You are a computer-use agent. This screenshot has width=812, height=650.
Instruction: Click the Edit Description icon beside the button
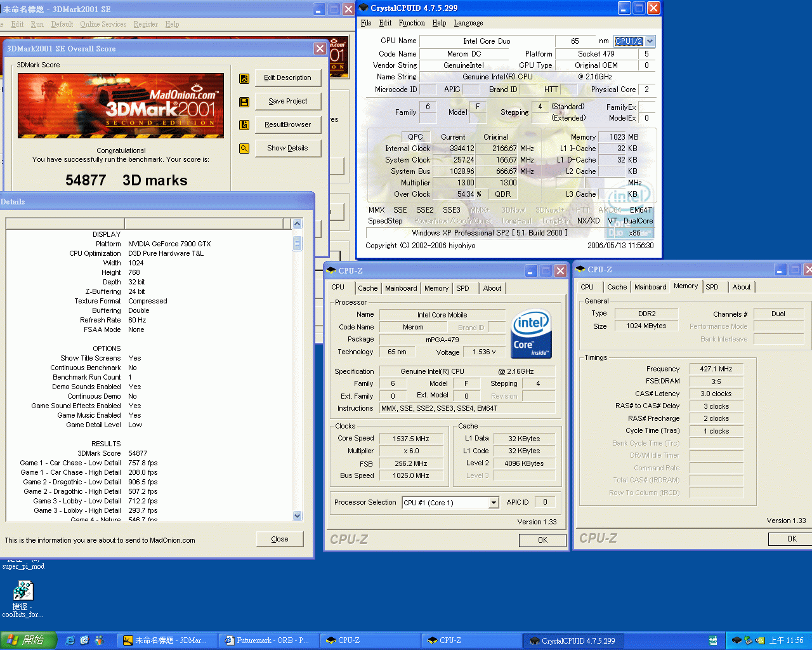[244, 78]
